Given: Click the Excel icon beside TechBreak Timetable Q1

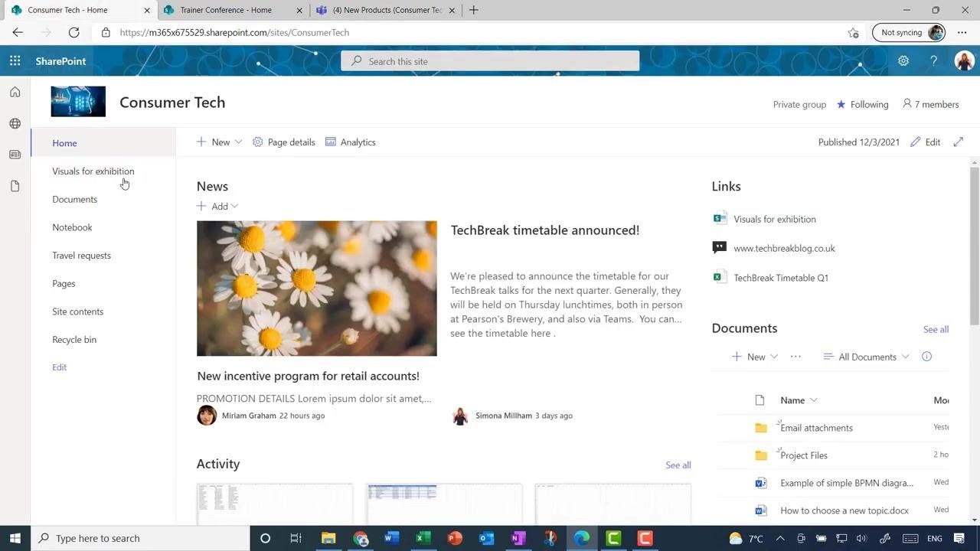Looking at the screenshot, I should [719, 277].
